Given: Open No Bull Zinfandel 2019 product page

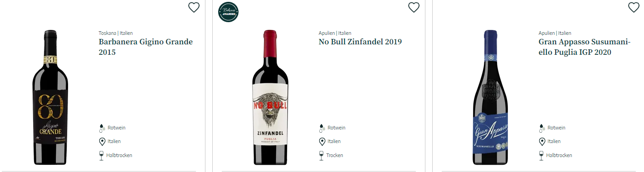Looking at the screenshot, I should [360, 42].
